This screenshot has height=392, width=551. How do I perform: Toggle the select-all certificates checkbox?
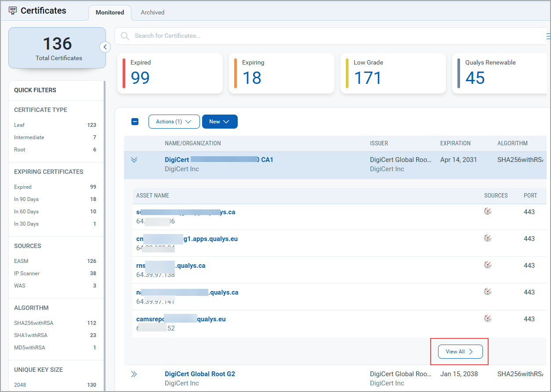click(x=135, y=122)
